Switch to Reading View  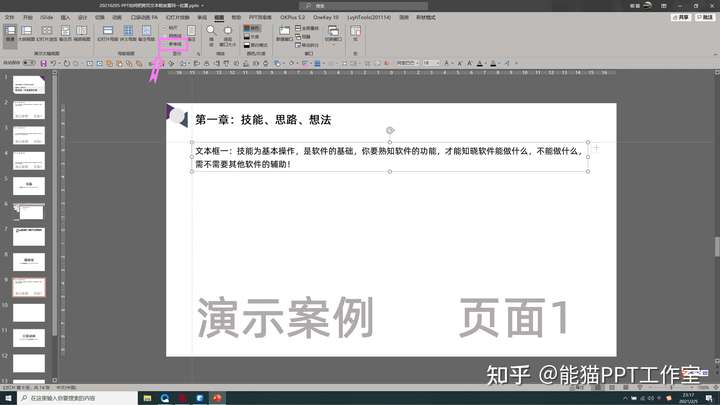82,34
